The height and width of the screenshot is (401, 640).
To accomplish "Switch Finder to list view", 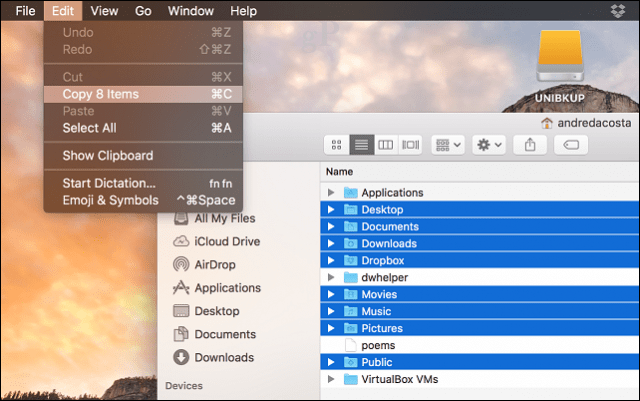I will tap(362, 145).
